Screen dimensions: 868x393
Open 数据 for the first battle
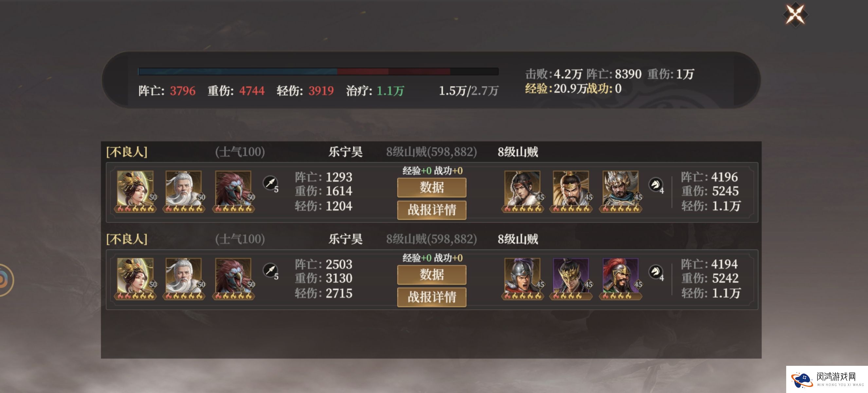pos(432,187)
